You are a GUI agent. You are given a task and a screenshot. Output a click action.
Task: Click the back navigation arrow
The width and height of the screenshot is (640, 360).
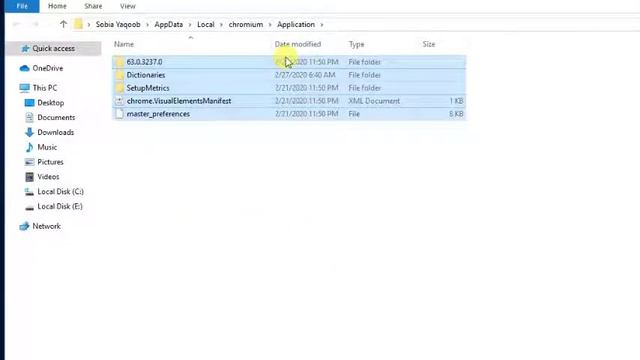16,24
